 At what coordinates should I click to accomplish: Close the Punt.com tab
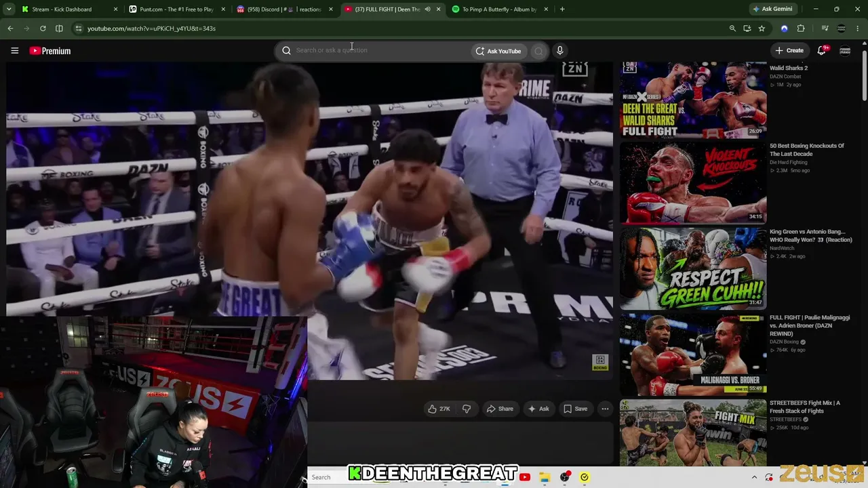(x=223, y=9)
